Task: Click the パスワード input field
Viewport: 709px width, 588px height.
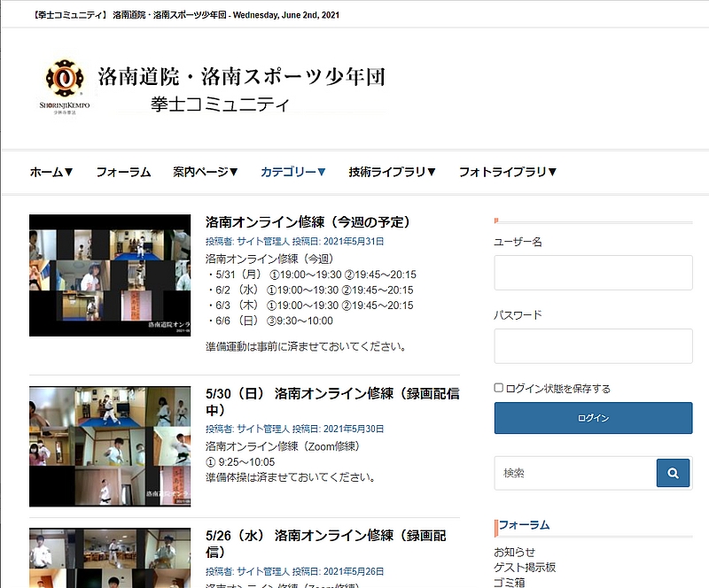Action: tap(593, 346)
